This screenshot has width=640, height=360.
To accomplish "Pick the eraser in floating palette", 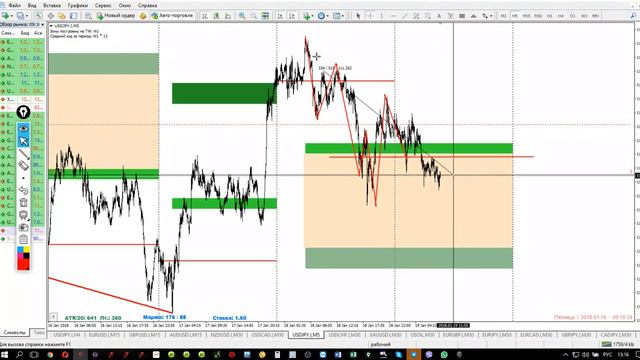I will 23,165.
